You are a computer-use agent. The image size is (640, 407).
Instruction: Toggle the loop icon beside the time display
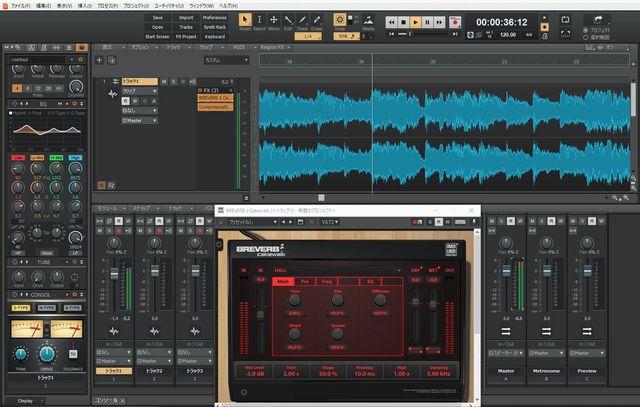click(565, 20)
